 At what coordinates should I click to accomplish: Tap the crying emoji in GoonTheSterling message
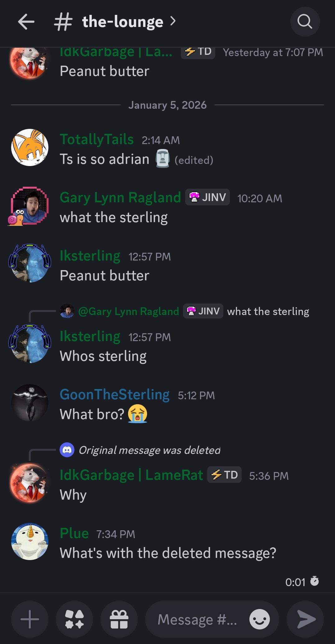coord(138,414)
